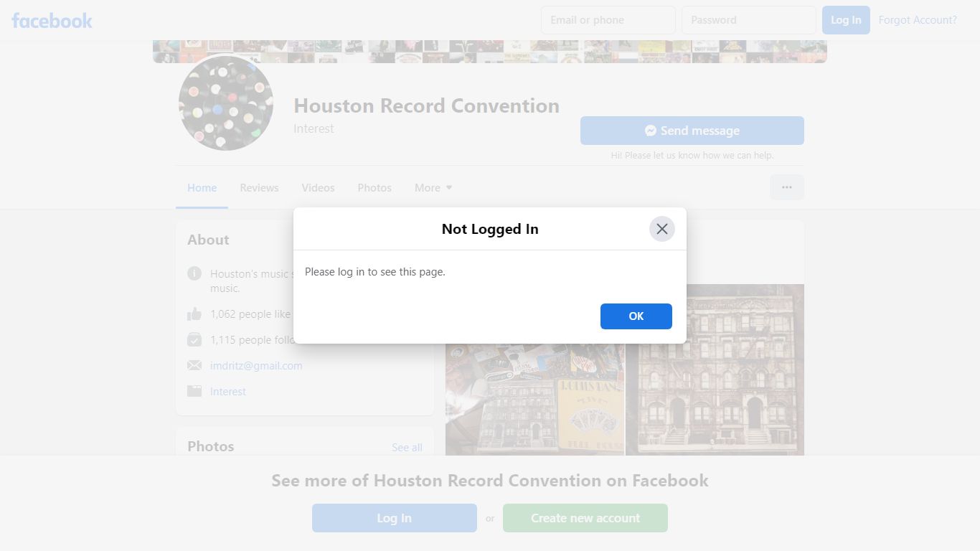Focus the Email or phone field
The image size is (980, 551).
(608, 20)
